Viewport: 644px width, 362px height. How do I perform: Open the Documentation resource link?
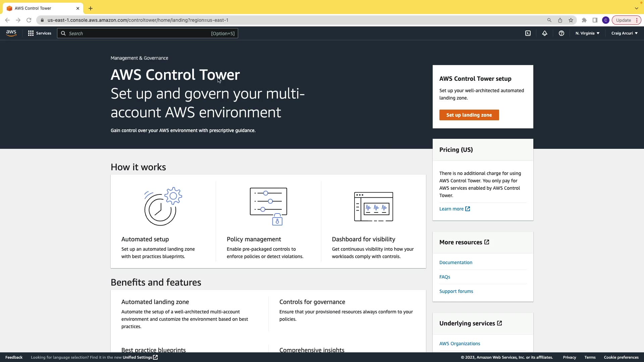point(455,262)
